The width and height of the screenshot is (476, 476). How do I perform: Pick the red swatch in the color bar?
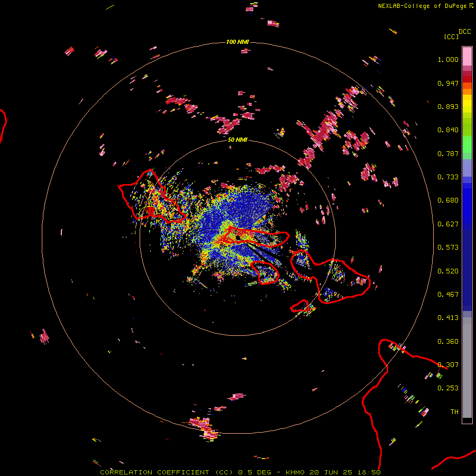(x=467, y=79)
